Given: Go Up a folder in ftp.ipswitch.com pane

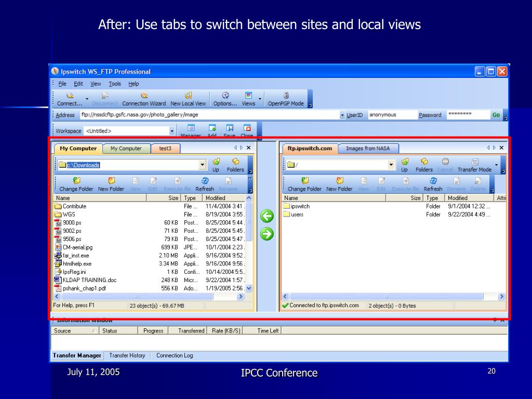Looking at the screenshot, I should [404, 165].
